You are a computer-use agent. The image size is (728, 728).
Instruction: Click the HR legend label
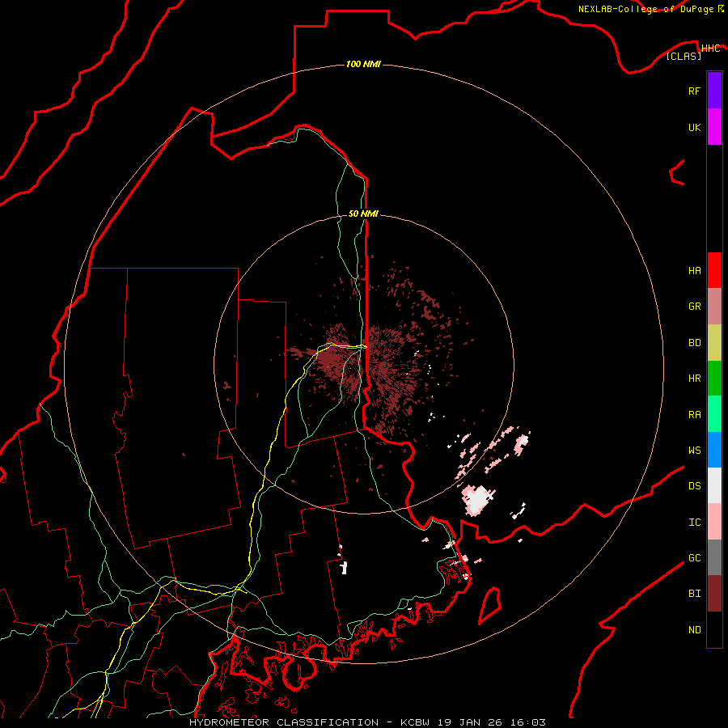coord(694,379)
